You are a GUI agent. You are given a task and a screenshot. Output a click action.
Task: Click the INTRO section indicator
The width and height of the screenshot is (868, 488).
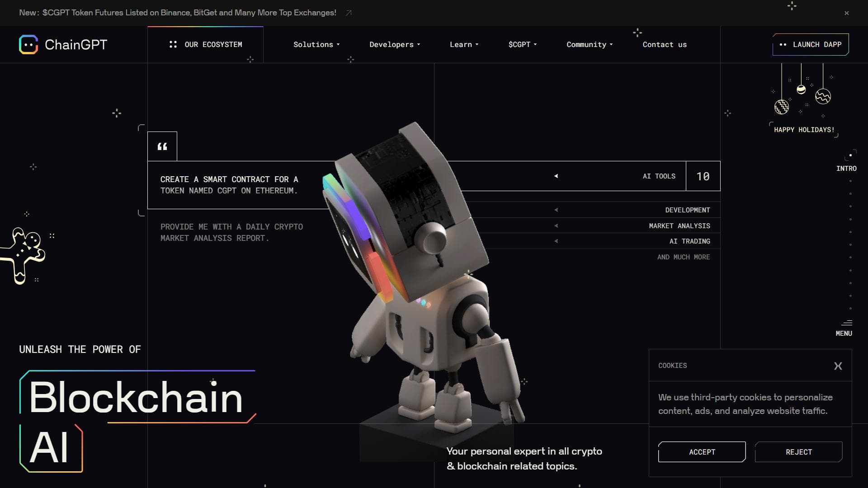point(846,169)
